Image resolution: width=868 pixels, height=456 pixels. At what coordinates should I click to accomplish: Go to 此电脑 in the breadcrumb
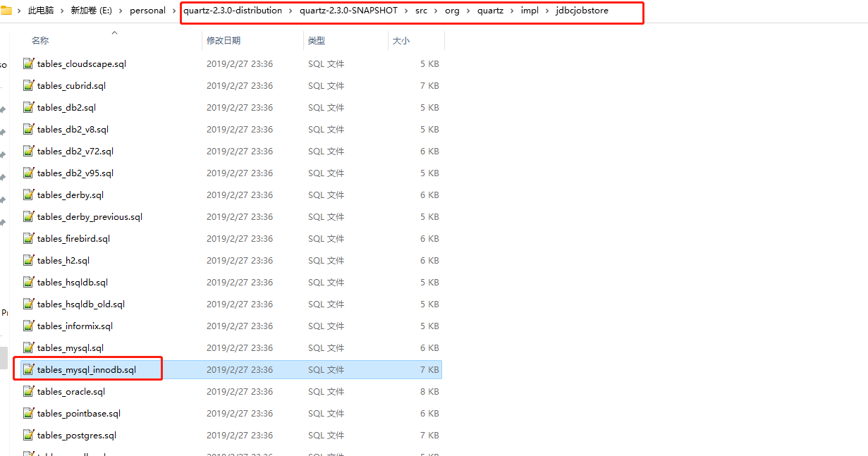point(42,11)
